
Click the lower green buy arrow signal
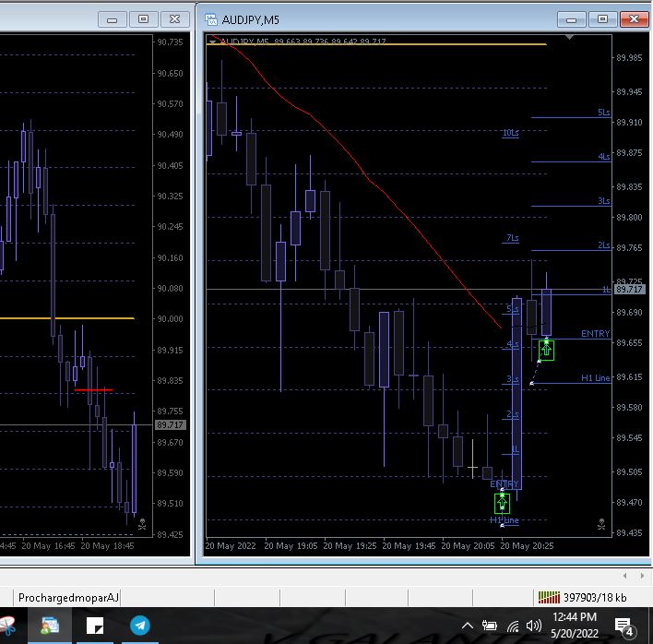point(502,503)
